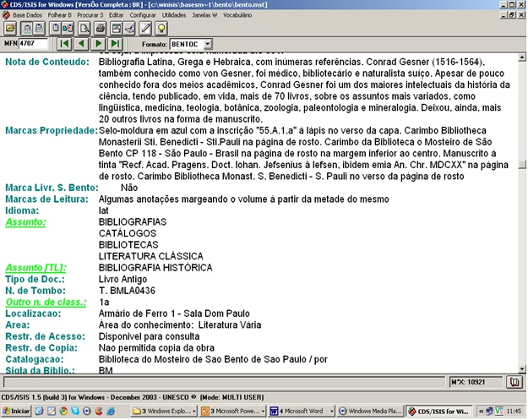Open 4 Microsoft Word taskbar group

302,412
